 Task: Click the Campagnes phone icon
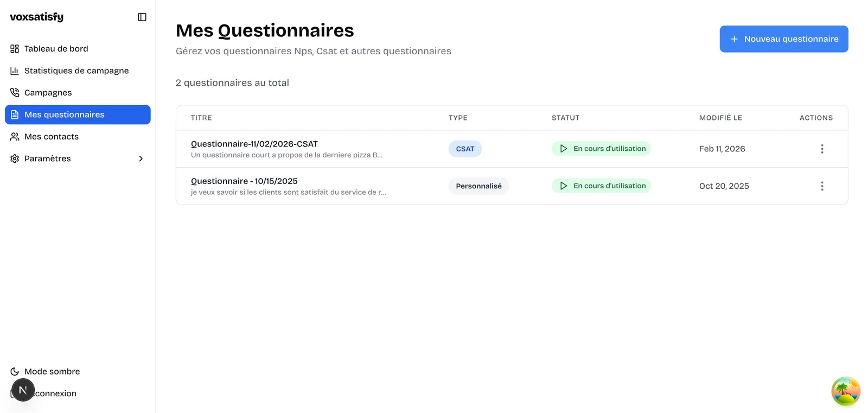(15, 93)
